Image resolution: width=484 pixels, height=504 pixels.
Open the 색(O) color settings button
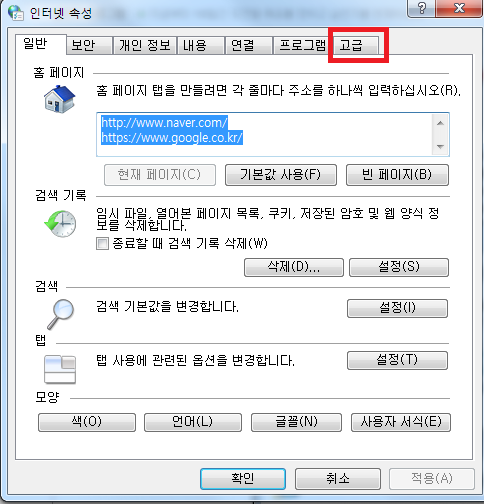(x=87, y=422)
